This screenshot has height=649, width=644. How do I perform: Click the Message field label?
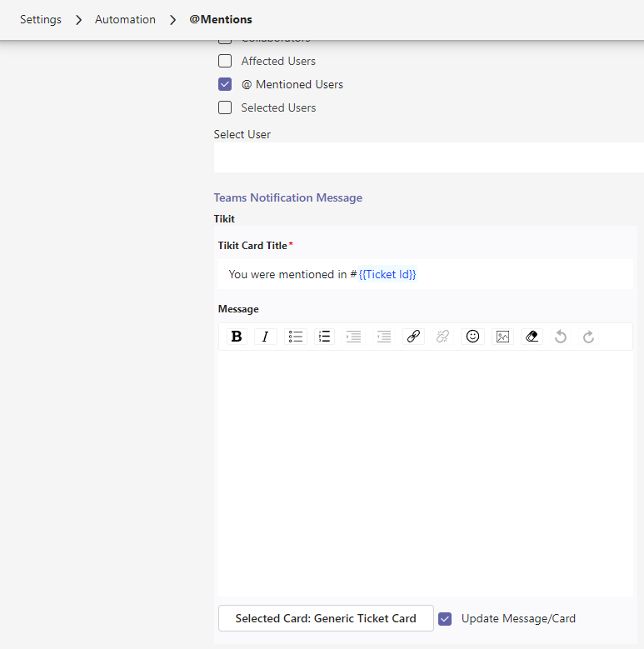tap(238, 309)
